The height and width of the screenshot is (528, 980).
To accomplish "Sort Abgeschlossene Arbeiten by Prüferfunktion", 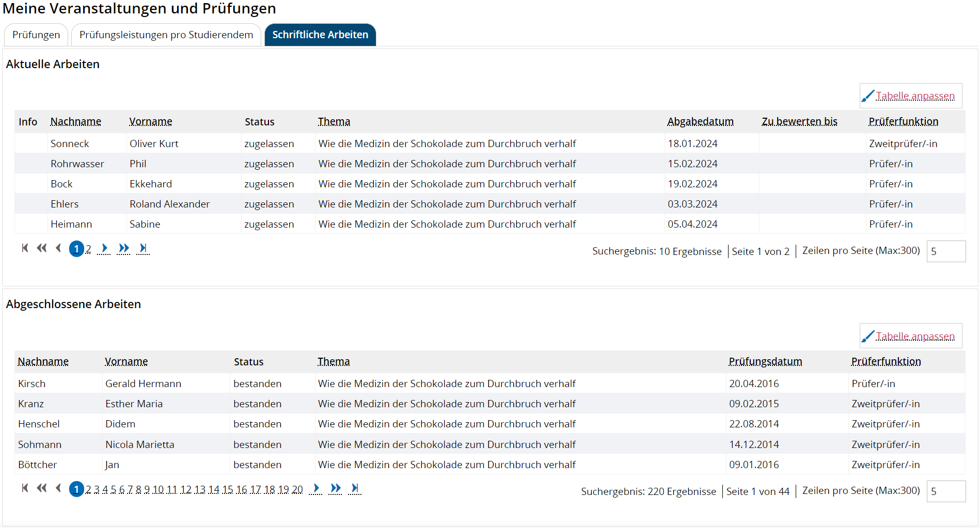I will [886, 362].
